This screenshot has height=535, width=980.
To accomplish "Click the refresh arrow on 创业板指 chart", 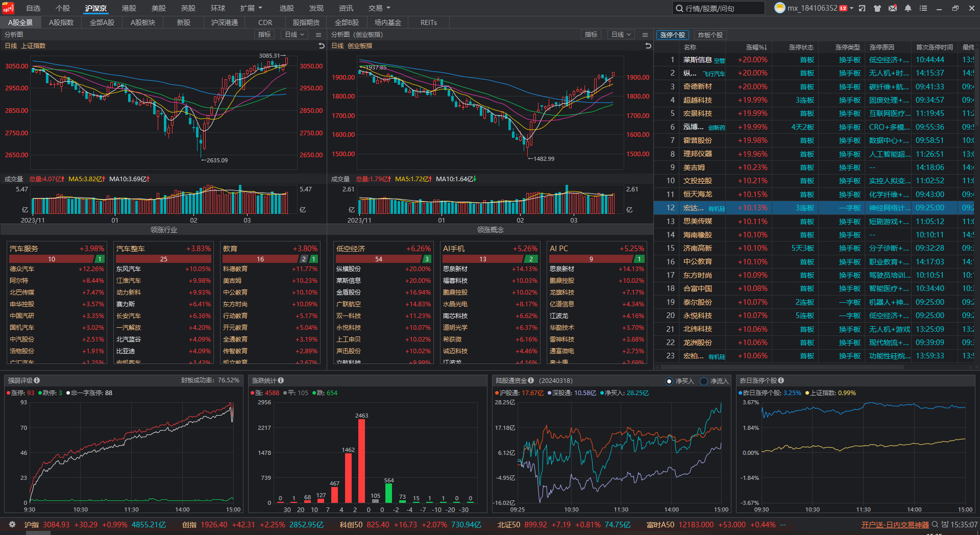I will [x=648, y=46].
